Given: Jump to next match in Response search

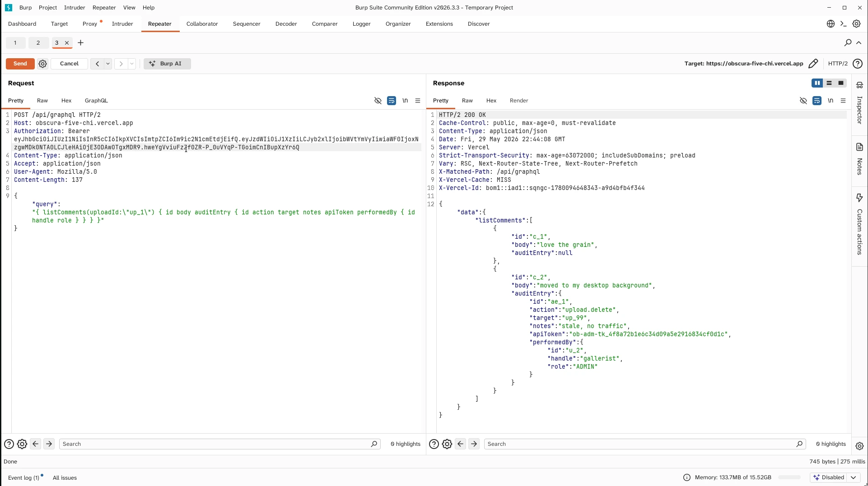Looking at the screenshot, I should pos(474,444).
